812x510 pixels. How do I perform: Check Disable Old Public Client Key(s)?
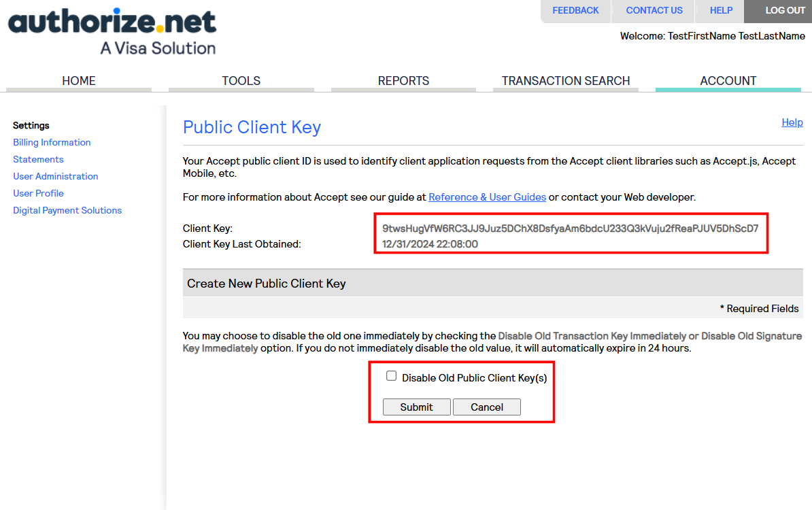[x=392, y=376]
